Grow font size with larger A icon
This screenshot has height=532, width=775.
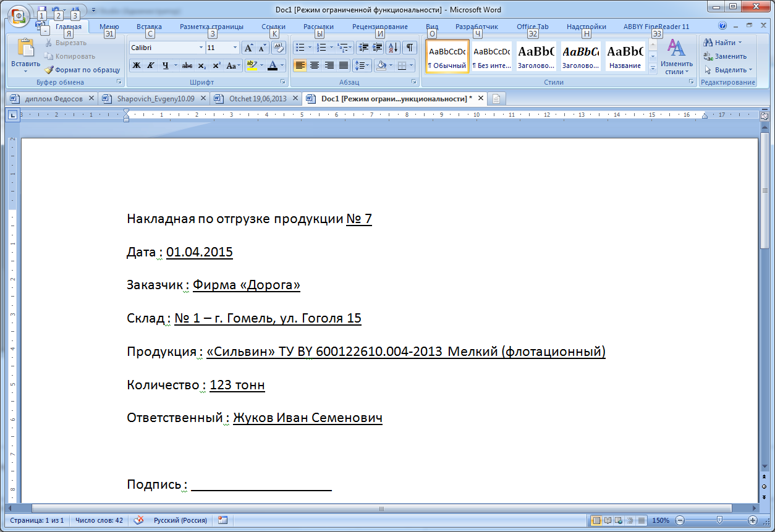(248, 48)
